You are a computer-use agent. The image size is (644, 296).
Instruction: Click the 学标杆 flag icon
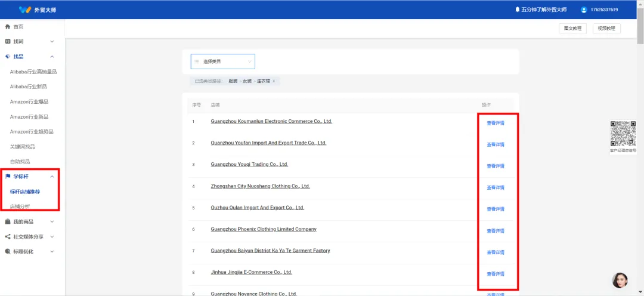coord(7,177)
